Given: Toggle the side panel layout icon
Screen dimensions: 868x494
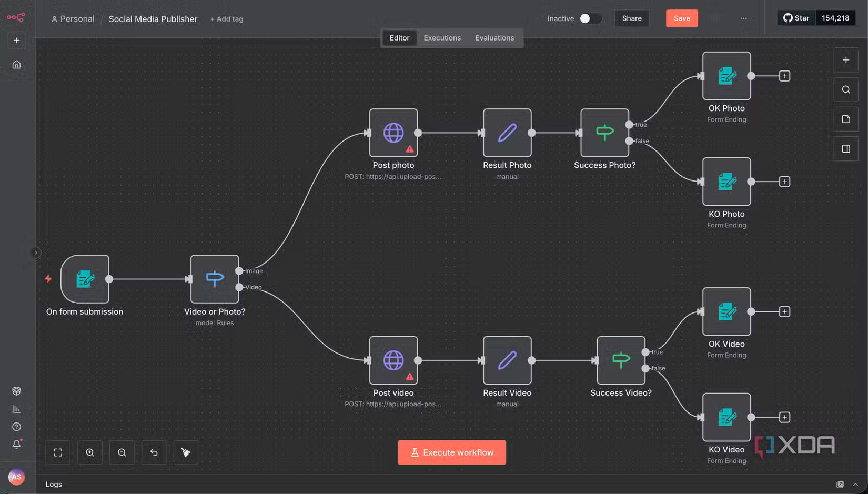Looking at the screenshot, I should pyautogui.click(x=846, y=149).
